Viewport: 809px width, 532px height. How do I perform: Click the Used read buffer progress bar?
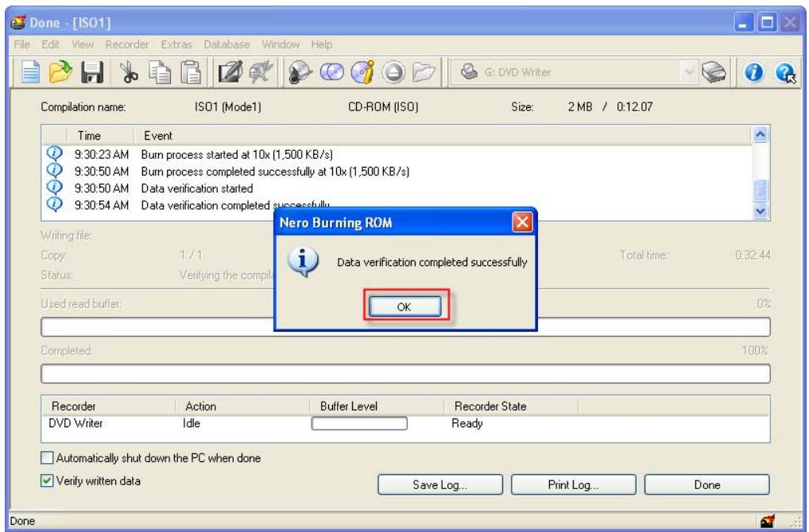click(405, 327)
